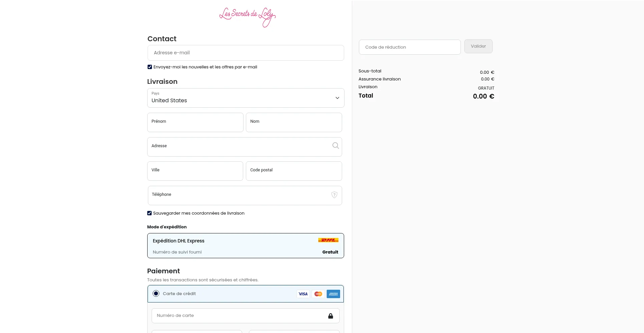Viewport: 644px width, 333px height.
Task: Click the address search magnifier icon
Action: click(x=335, y=146)
